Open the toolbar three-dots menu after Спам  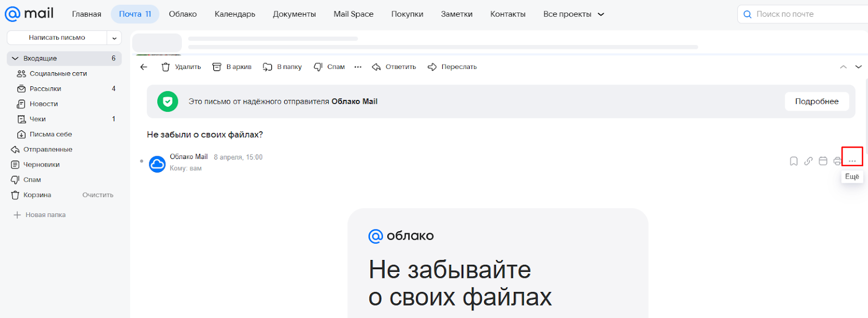coord(358,67)
